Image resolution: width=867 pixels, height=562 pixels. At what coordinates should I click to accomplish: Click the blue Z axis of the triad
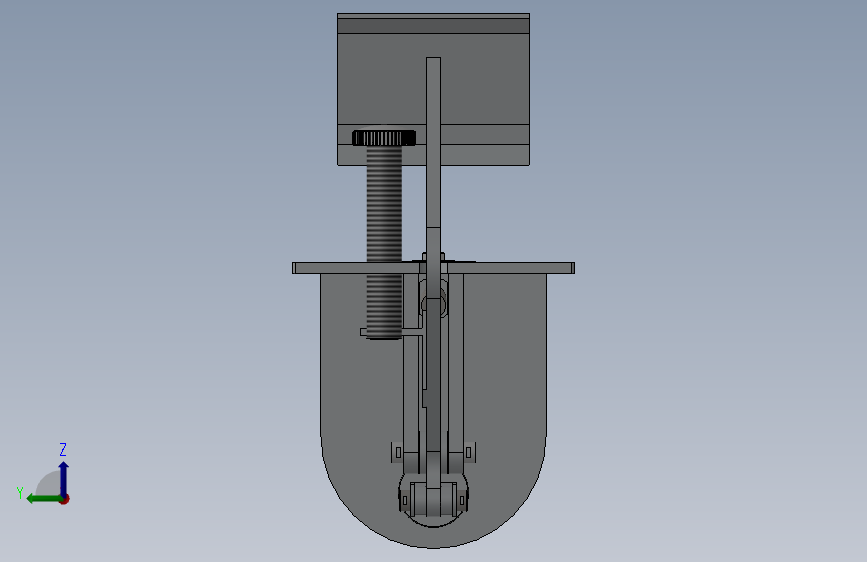(64, 478)
